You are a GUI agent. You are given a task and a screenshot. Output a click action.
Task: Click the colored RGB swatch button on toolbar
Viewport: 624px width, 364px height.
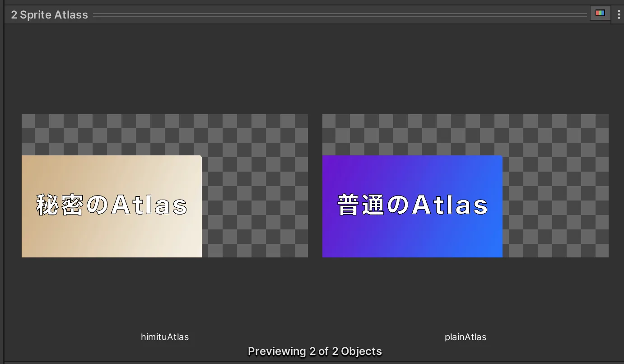tap(600, 13)
